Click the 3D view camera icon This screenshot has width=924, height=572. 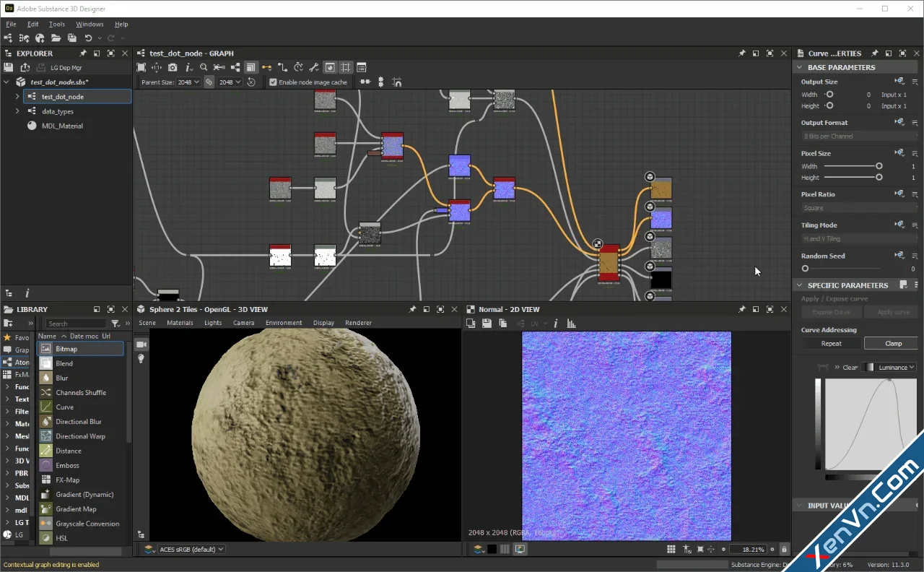point(141,344)
